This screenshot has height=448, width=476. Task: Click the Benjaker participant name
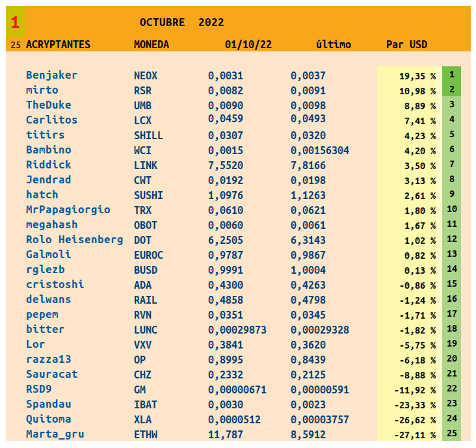pos(51,75)
